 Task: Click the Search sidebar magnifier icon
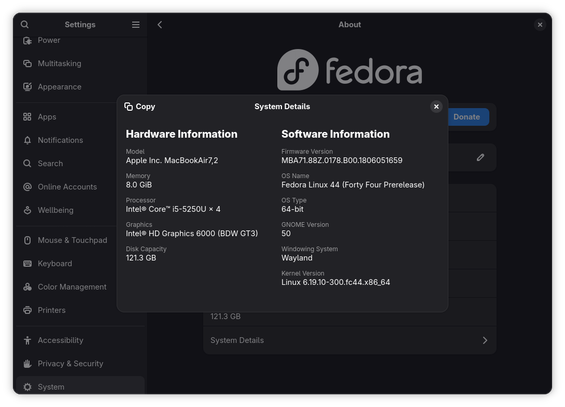(x=27, y=164)
